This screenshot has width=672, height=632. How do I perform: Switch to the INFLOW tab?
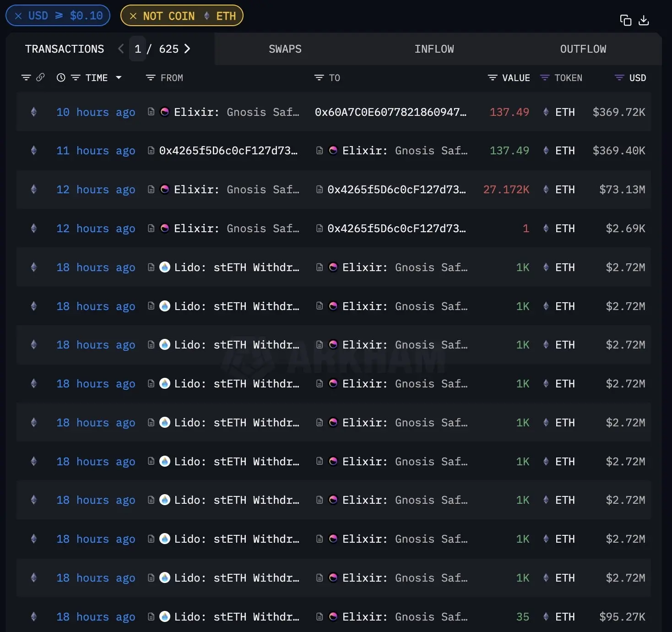click(434, 49)
